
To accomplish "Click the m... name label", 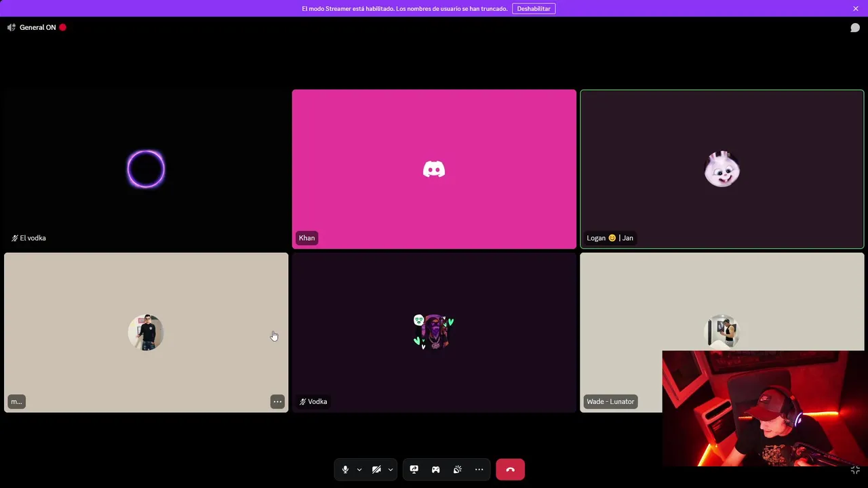I will coord(16,402).
